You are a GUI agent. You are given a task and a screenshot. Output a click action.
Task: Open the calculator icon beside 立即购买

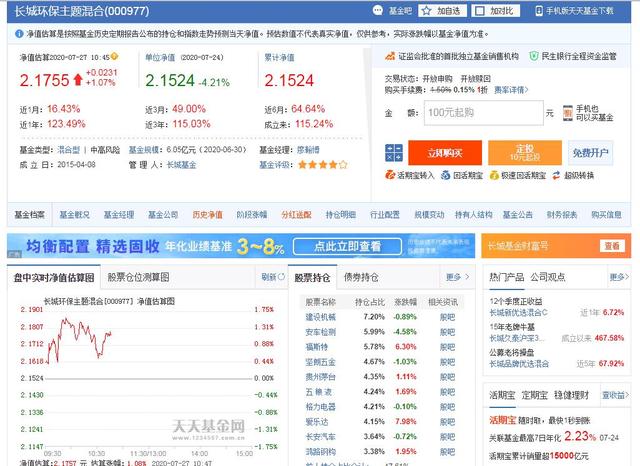click(393, 153)
